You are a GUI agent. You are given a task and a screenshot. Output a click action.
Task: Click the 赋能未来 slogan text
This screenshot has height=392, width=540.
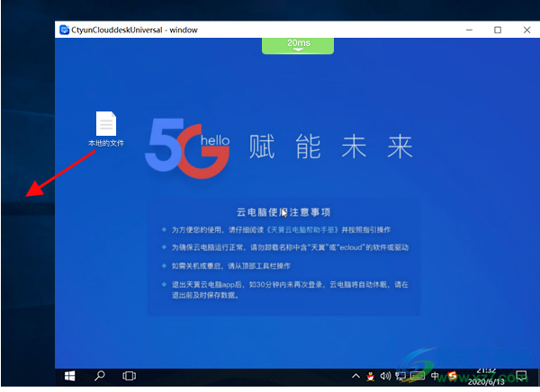pyautogui.click(x=330, y=147)
